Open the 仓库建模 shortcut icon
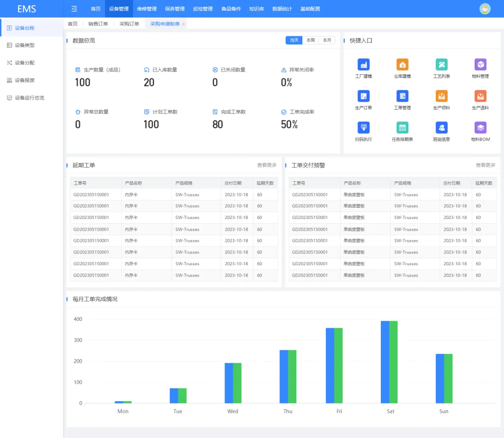504x438 pixels. tap(402, 64)
